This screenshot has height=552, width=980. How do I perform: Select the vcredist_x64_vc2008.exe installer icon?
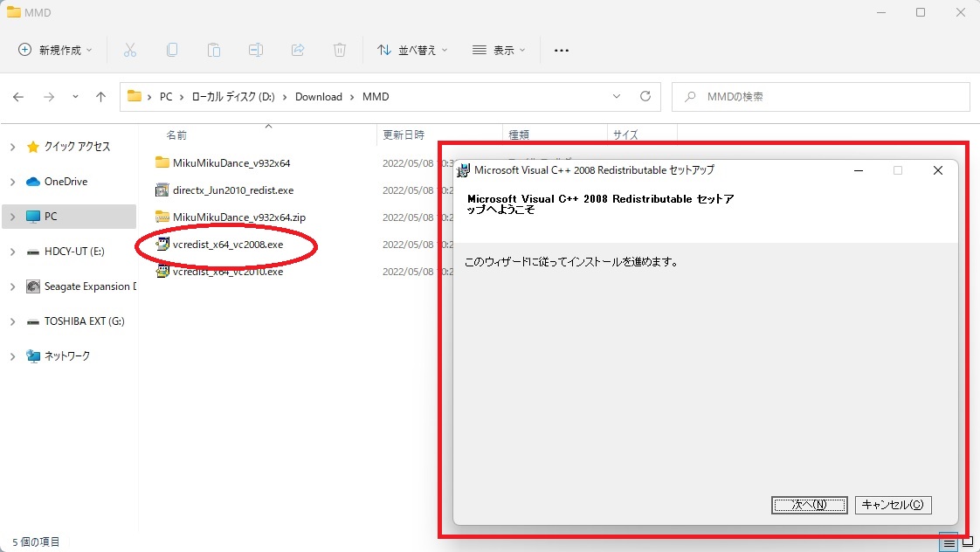point(162,244)
